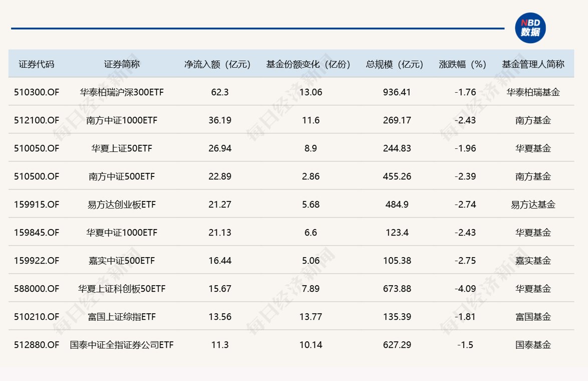The height and width of the screenshot is (381, 588).
Task: Click fund manager 易方达基金
Action: (533, 205)
